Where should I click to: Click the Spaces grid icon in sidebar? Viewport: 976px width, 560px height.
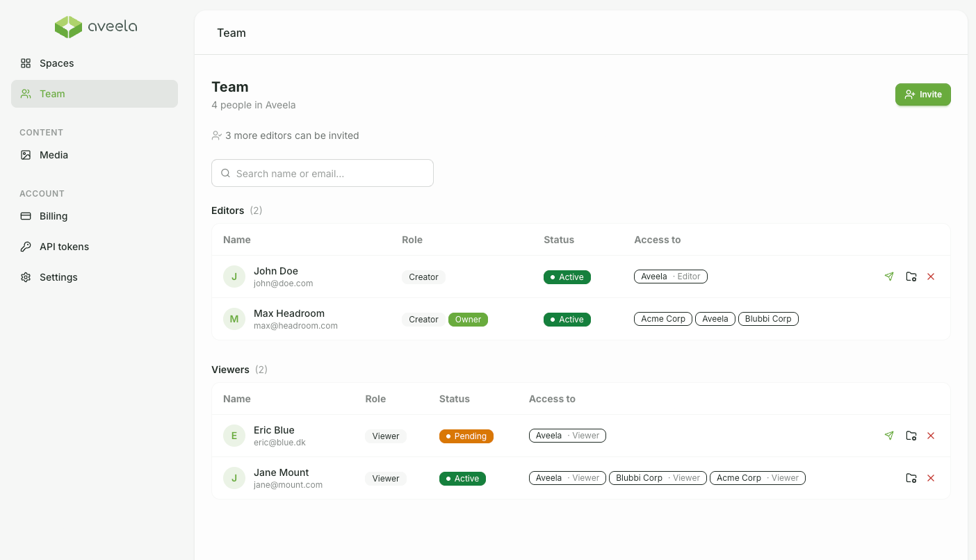click(x=26, y=63)
